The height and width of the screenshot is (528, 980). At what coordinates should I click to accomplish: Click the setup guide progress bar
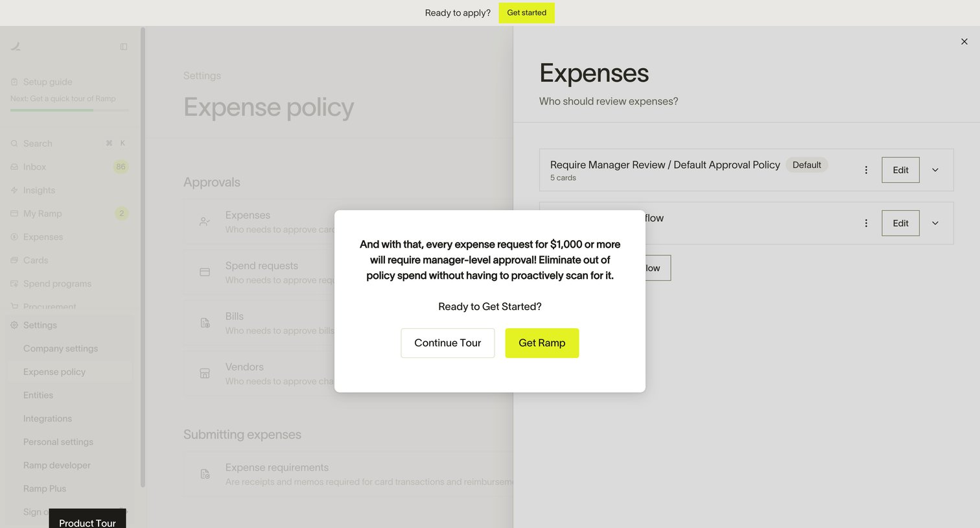pyautogui.click(x=69, y=110)
